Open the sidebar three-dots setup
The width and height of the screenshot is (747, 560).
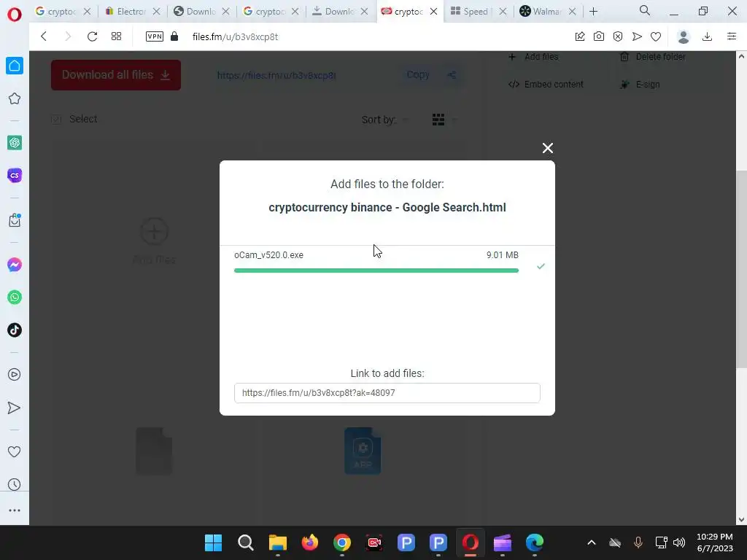click(15, 510)
